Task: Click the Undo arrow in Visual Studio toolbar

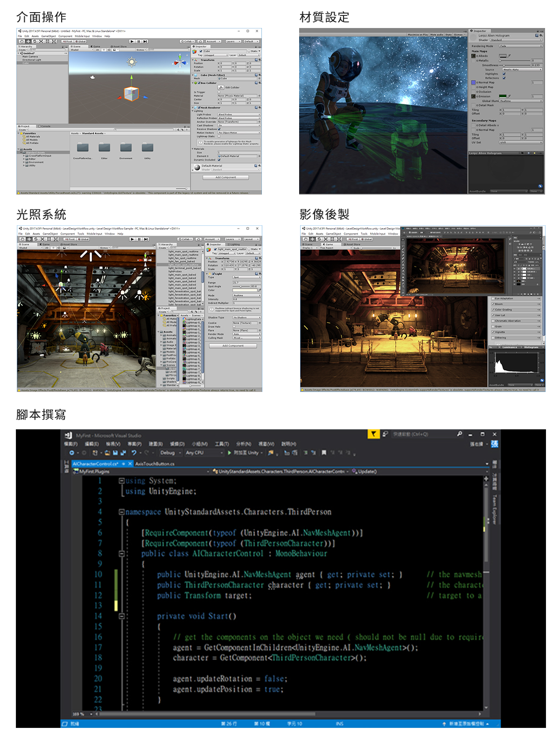Action: click(x=134, y=453)
